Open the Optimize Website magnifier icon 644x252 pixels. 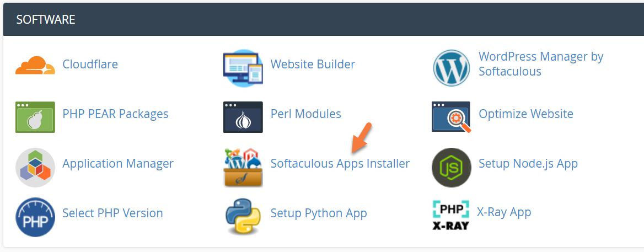[x=451, y=117]
